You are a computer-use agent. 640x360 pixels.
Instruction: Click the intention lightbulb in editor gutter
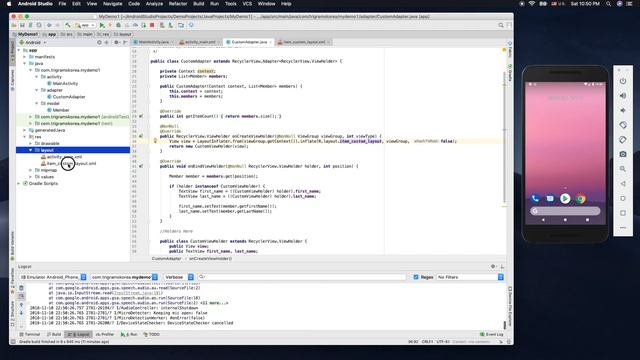(155, 141)
